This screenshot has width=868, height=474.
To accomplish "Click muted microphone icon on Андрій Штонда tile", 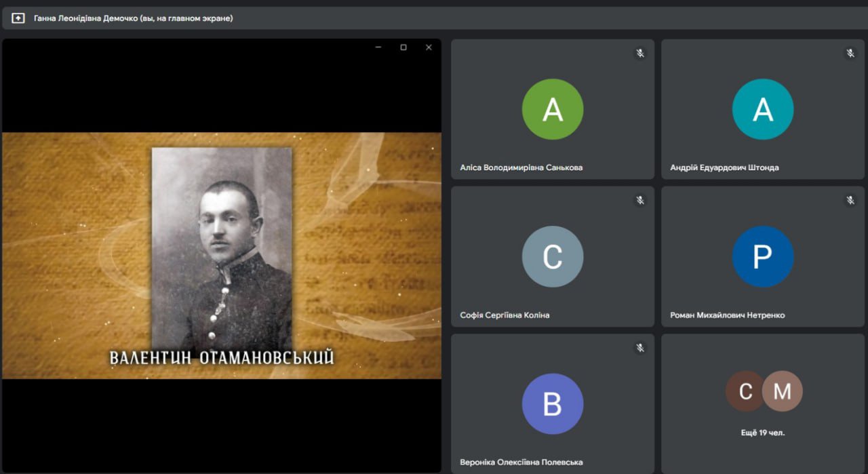I will point(850,53).
